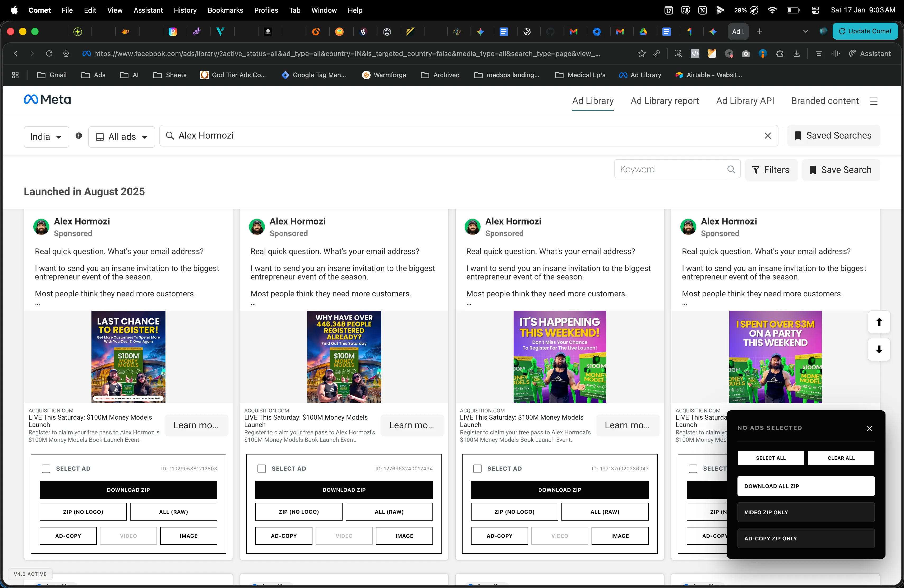Open the Bookmarks menu
Image resolution: width=904 pixels, height=588 pixels.
[x=225, y=10]
